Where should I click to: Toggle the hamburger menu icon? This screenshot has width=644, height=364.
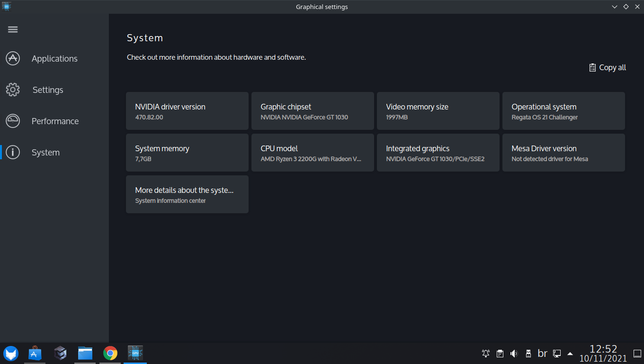click(x=13, y=29)
